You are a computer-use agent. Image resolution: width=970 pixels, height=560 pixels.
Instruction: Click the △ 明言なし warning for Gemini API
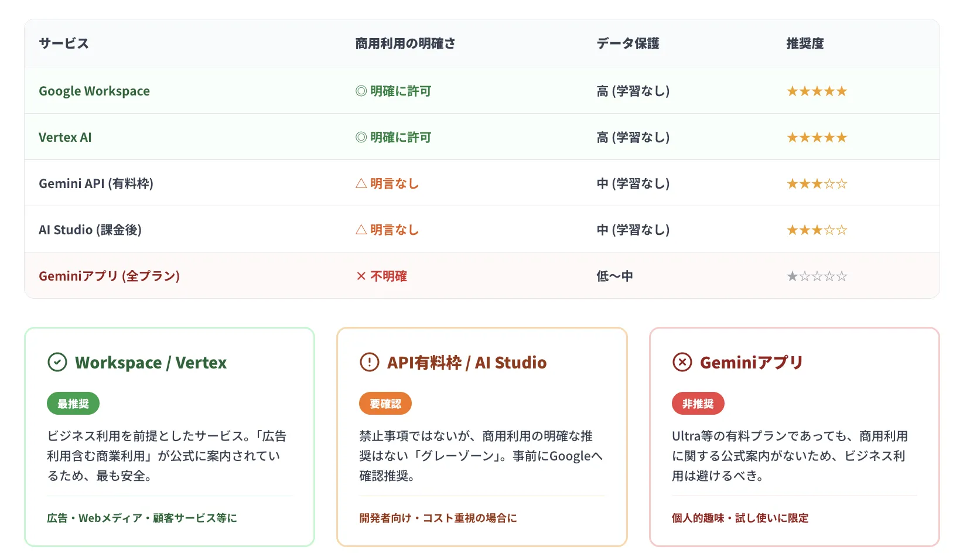387,183
